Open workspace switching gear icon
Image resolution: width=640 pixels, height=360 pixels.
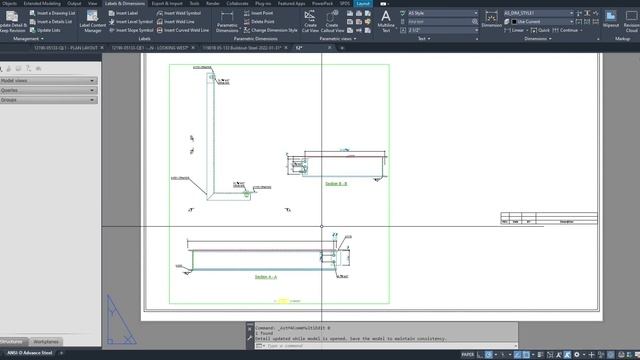click(x=577, y=355)
